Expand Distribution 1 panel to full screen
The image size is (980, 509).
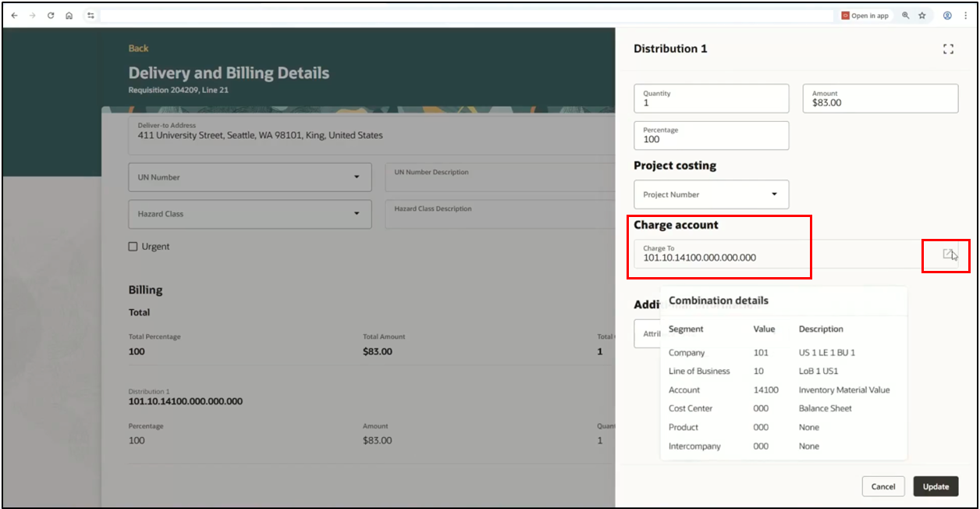tap(948, 49)
